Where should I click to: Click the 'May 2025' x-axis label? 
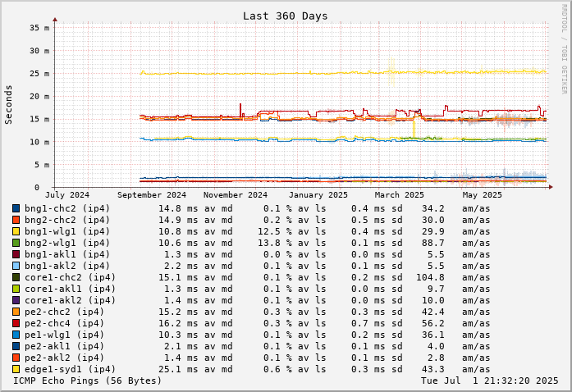(483, 195)
